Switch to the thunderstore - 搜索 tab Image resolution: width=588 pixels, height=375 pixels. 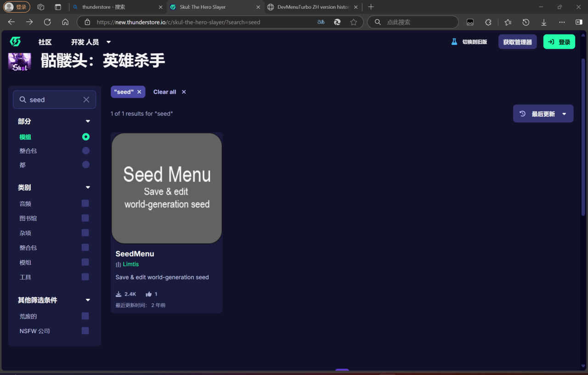(118, 7)
